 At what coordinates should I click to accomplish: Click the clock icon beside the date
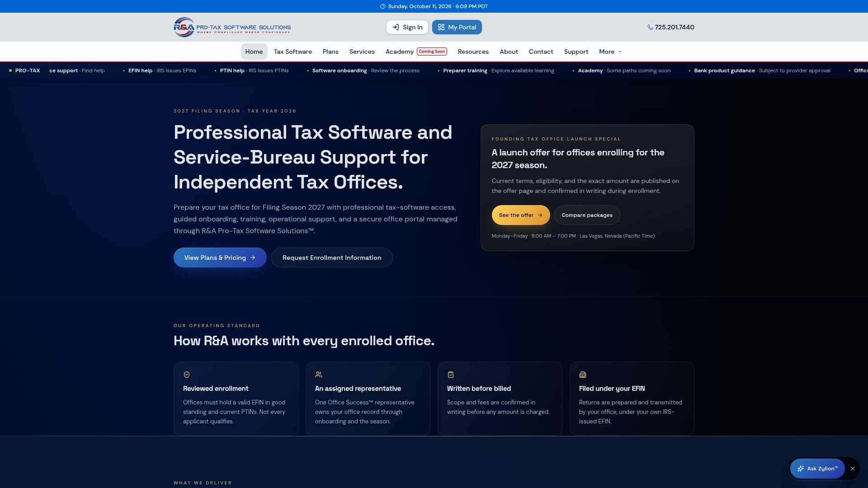coord(383,6)
